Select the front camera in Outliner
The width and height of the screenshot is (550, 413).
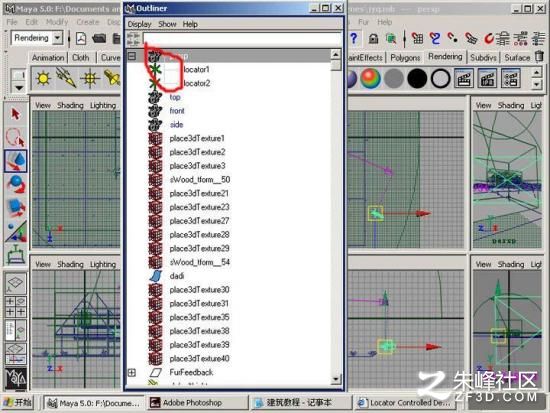pos(177,111)
